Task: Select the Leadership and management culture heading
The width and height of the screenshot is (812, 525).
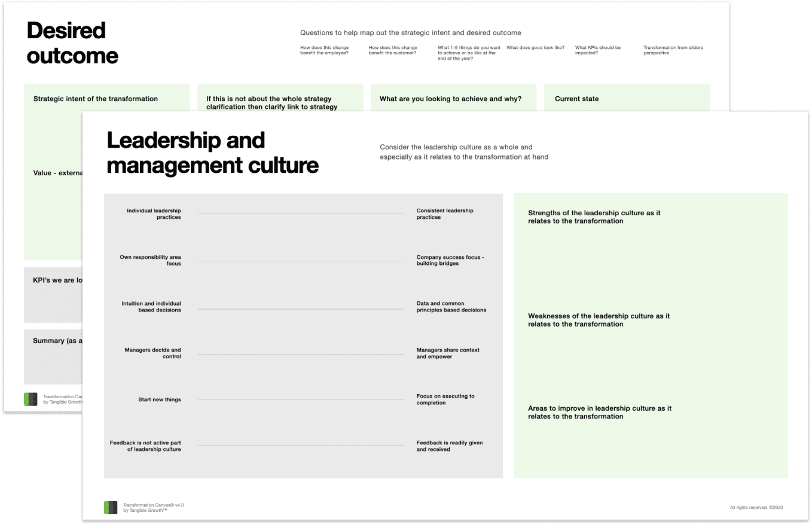Action: (x=212, y=152)
